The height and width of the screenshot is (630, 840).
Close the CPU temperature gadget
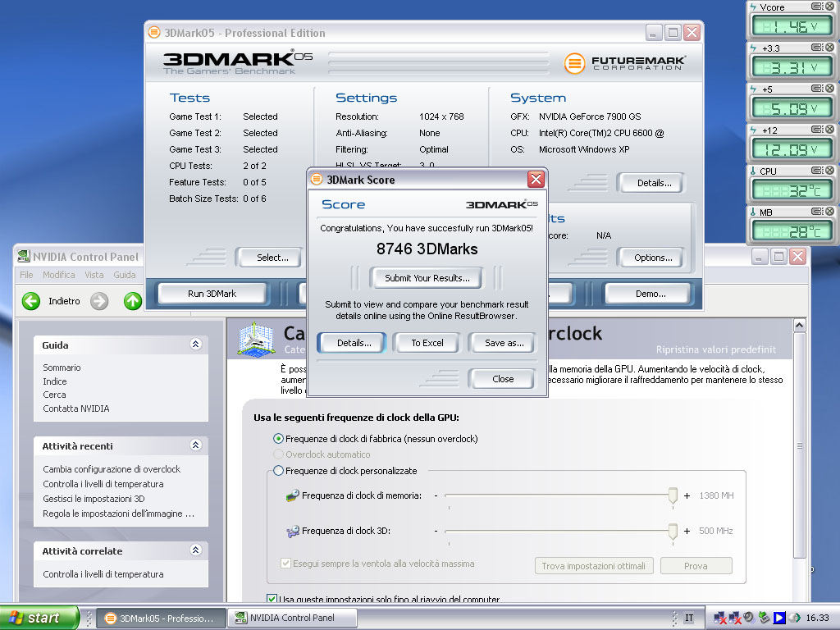(830, 171)
